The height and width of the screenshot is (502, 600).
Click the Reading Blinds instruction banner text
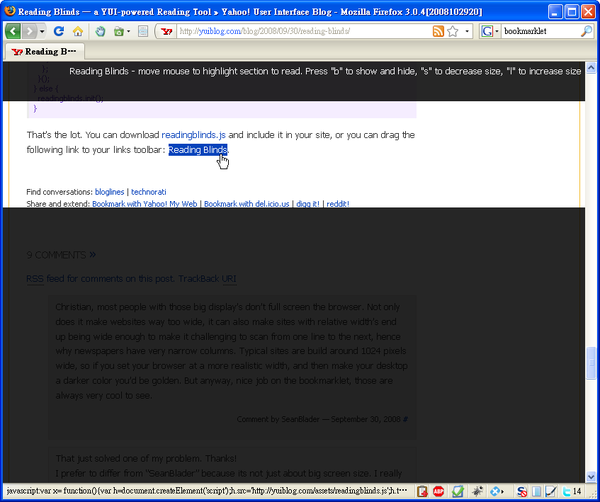325,71
